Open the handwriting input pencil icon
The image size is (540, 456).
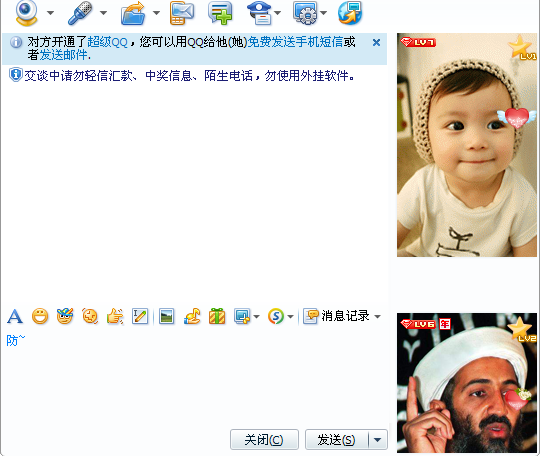coord(140,316)
